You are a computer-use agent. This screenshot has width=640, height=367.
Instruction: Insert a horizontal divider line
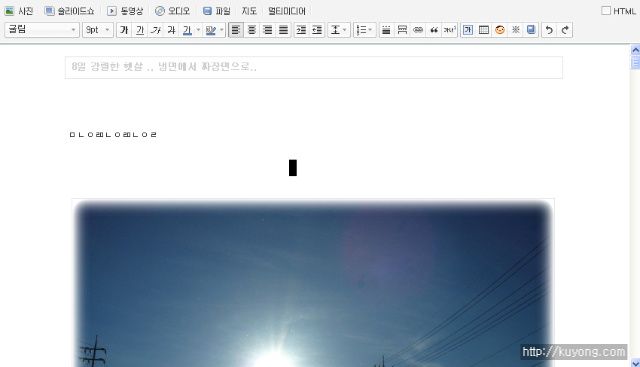(386, 30)
